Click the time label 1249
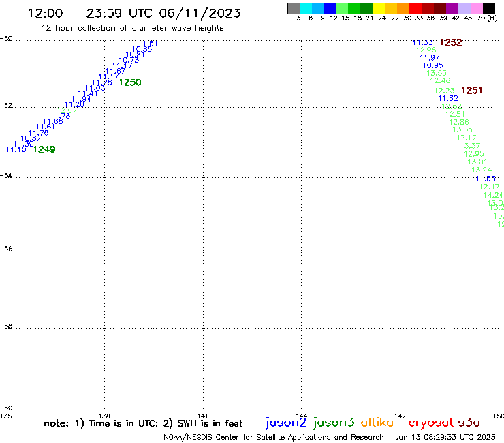 tap(44, 149)
